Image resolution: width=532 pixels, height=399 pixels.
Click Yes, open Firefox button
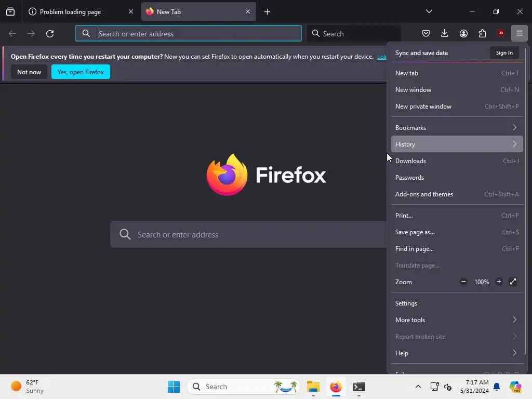coord(81,72)
